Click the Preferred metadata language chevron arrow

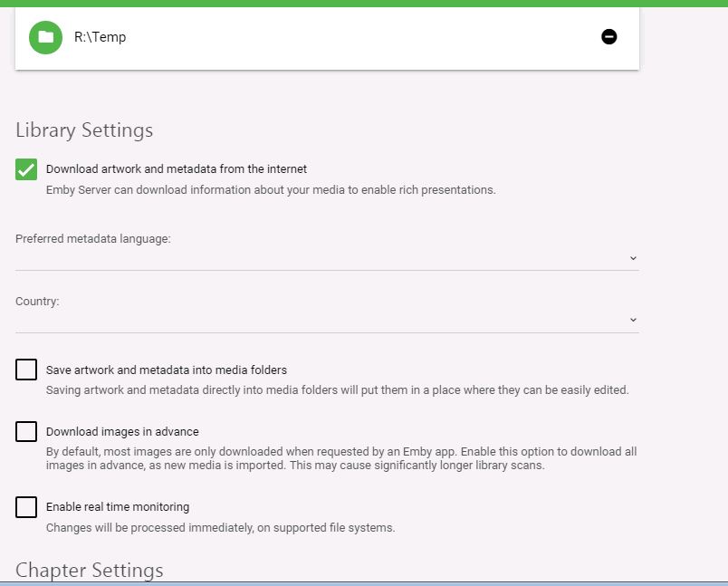point(633,258)
